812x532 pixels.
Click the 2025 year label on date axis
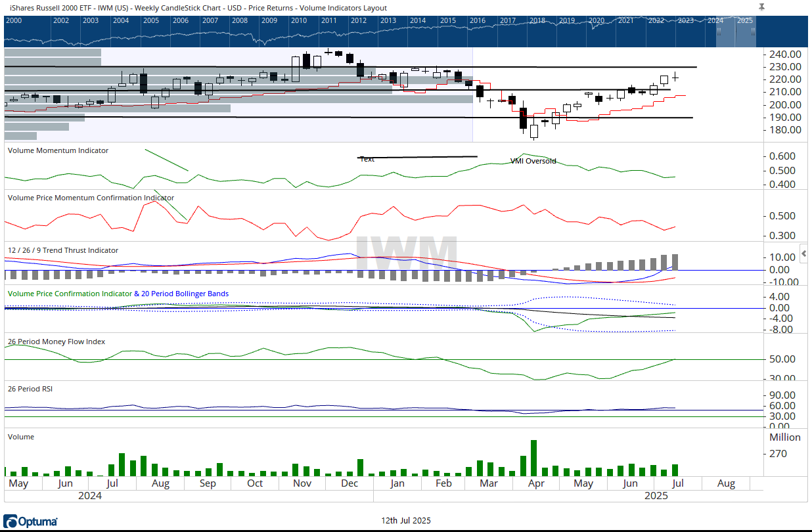(656, 496)
